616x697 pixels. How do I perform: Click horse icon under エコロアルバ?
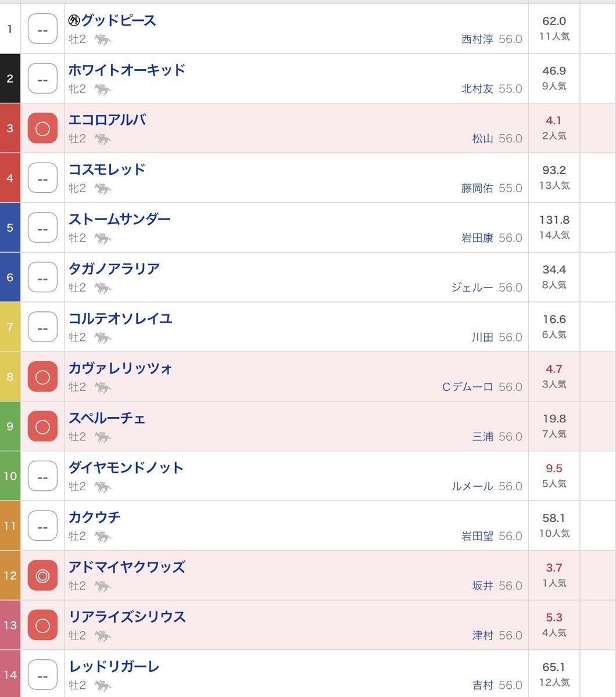[103, 139]
